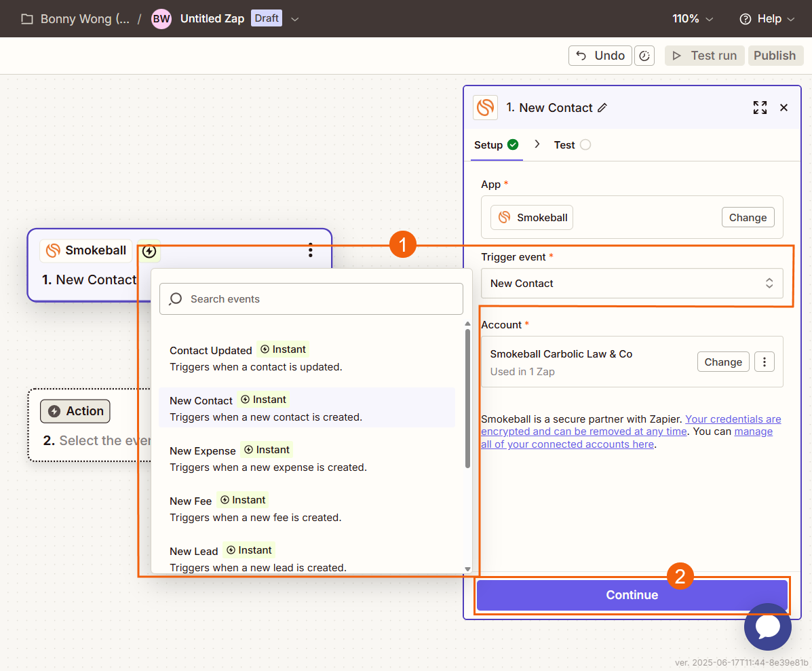Click the Continue button
The height and width of the screenshot is (671, 812).
tap(632, 595)
